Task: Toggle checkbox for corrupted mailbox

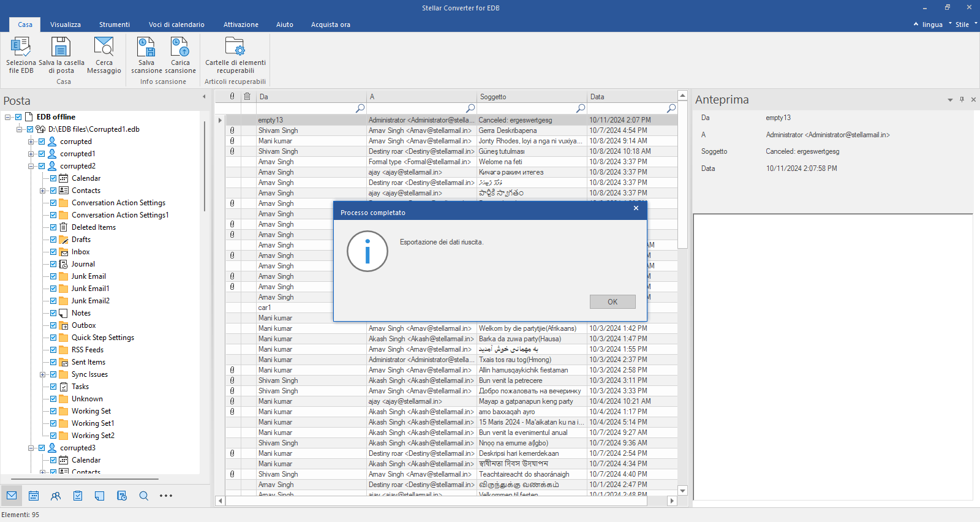Action: tap(42, 142)
